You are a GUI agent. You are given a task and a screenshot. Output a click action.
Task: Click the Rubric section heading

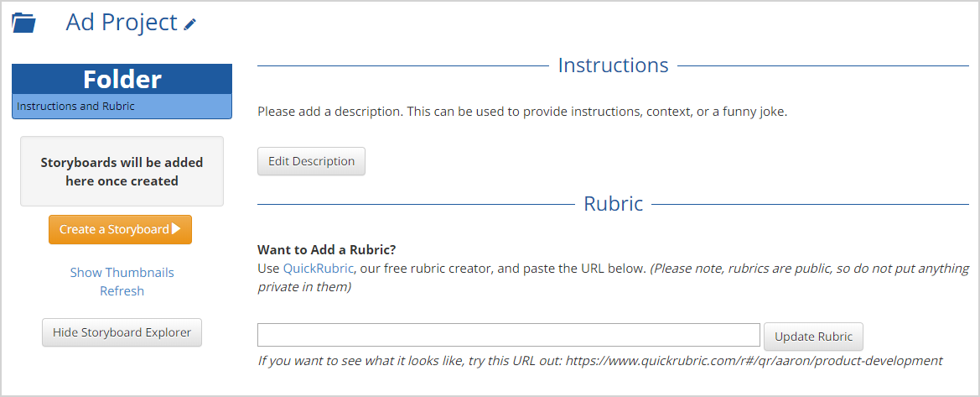tap(613, 203)
